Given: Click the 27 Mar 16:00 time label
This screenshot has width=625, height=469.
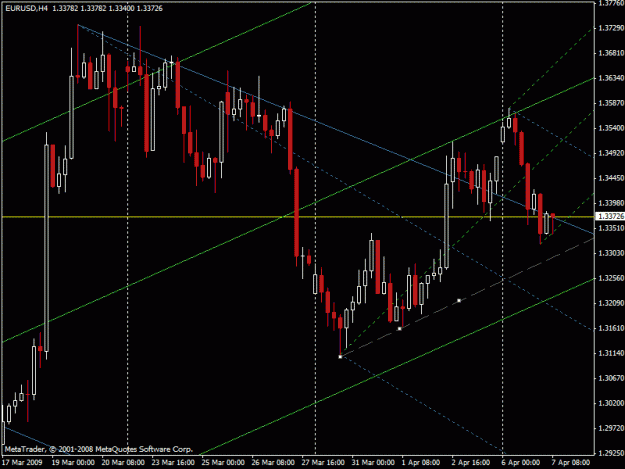Looking at the screenshot, I should pos(323,463).
